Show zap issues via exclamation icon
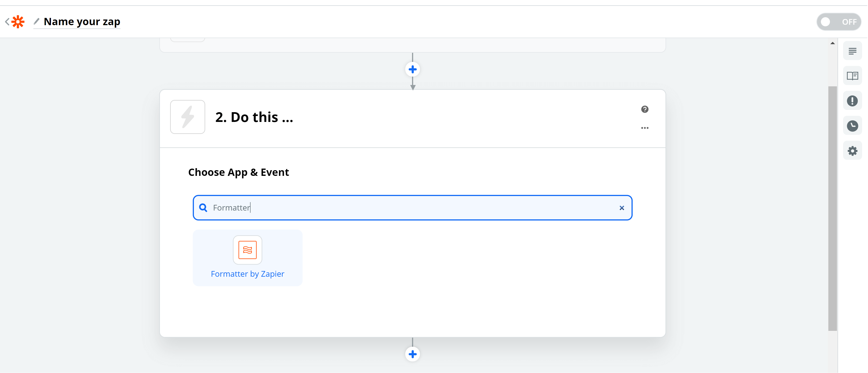The image size is (868, 373). click(x=852, y=101)
